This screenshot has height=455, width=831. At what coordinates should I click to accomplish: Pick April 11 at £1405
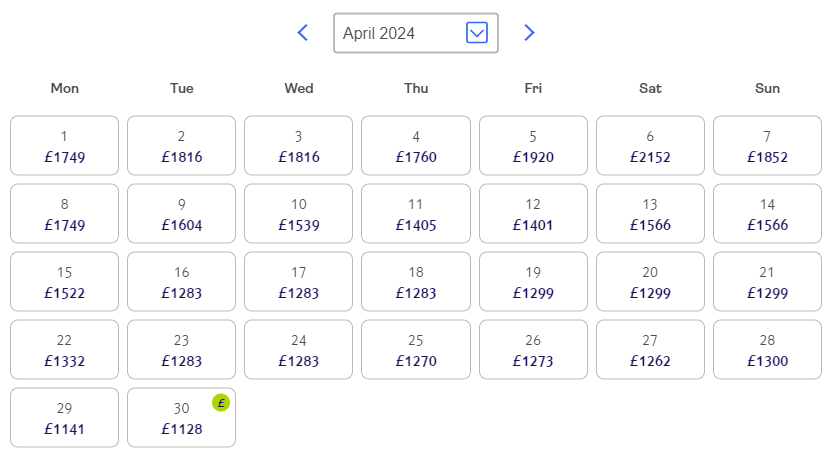[416, 213]
